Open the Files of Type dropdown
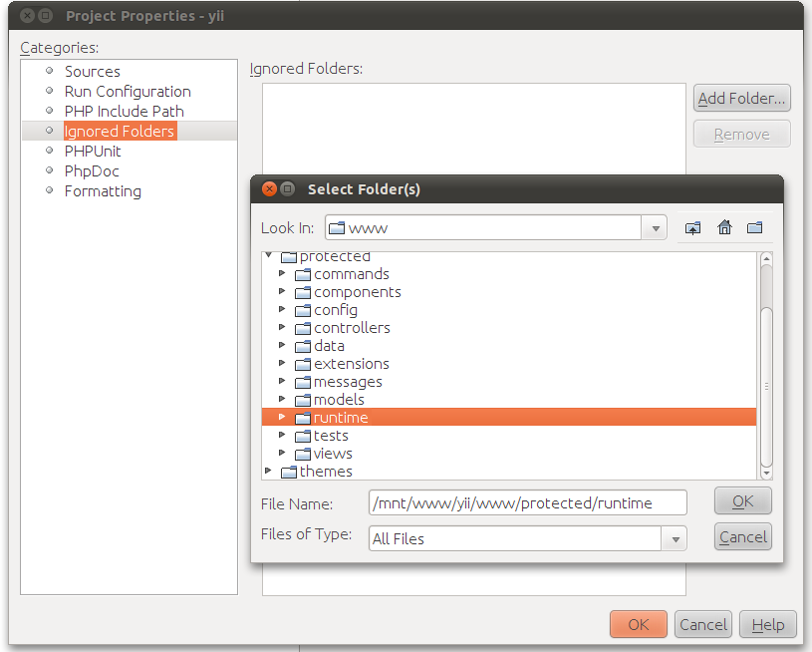This screenshot has height=652, width=812. pos(676,538)
